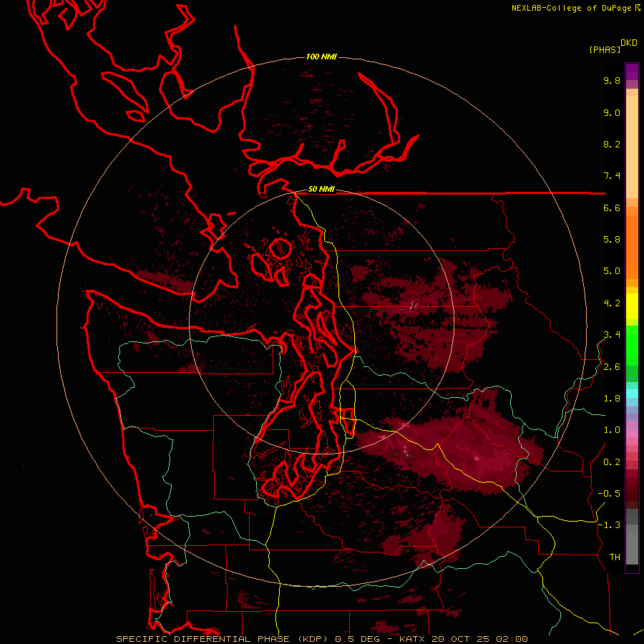Select the 5.8 scale value
This screenshot has height=644, width=644.
(x=612, y=240)
